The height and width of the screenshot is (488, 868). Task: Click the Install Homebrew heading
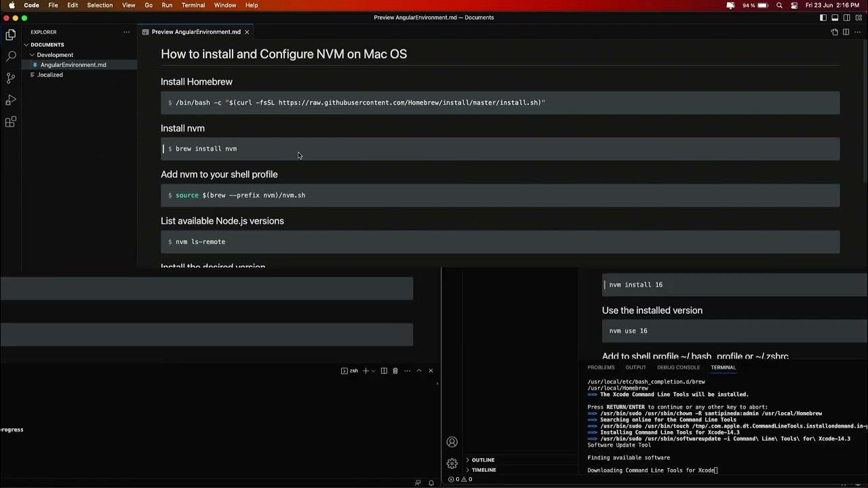(197, 82)
